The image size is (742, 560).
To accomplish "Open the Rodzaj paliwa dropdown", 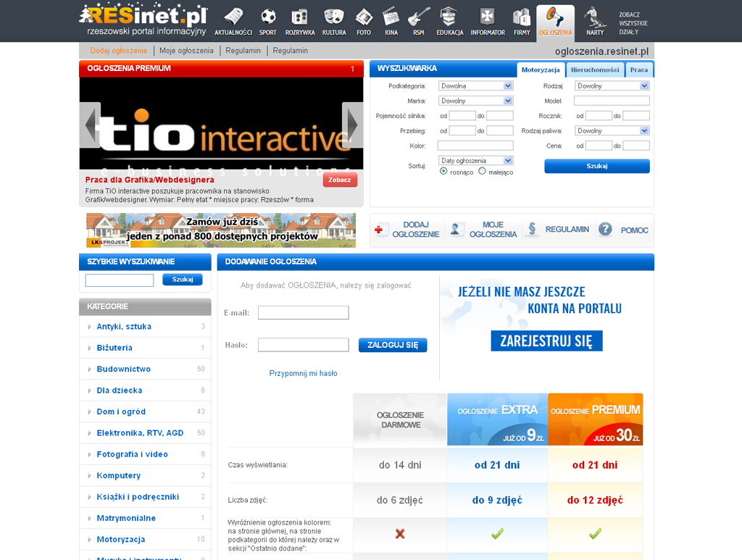I will click(x=612, y=130).
